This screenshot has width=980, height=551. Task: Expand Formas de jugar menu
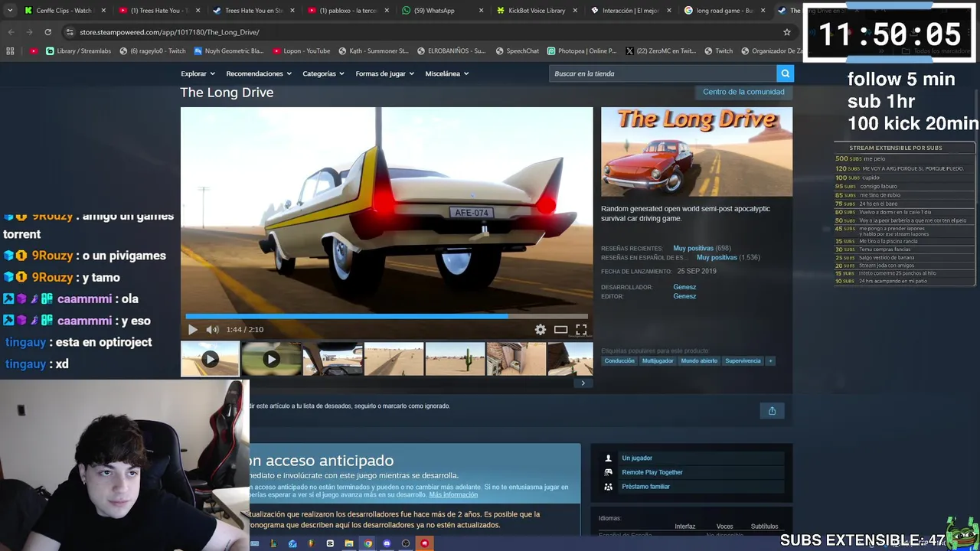(384, 73)
